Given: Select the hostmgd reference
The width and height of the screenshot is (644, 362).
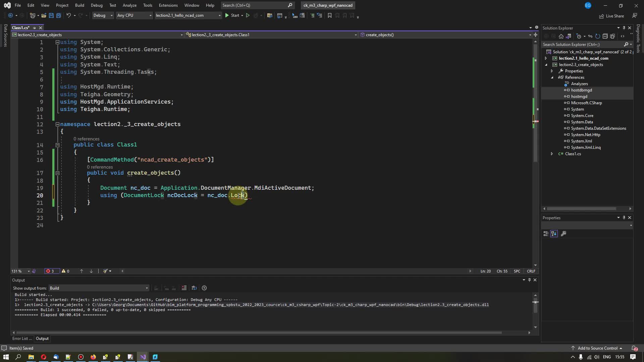Looking at the screenshot, I should 579,97.
